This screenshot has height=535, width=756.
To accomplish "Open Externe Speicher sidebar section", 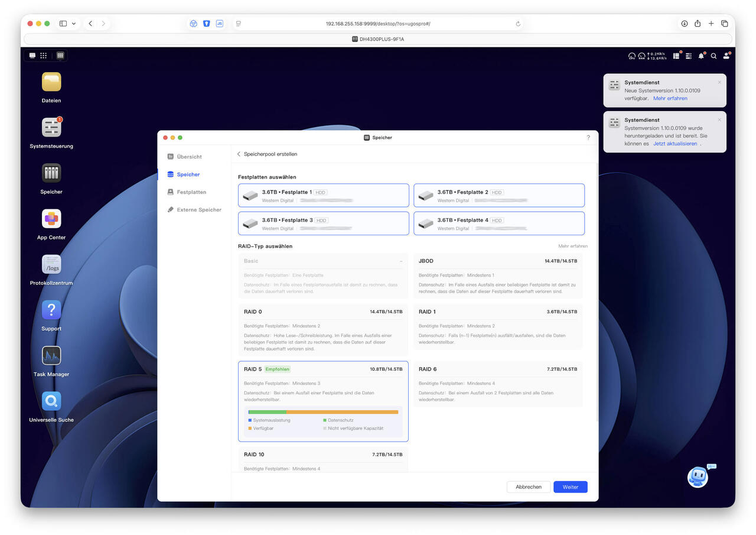I will coord(198,210).
